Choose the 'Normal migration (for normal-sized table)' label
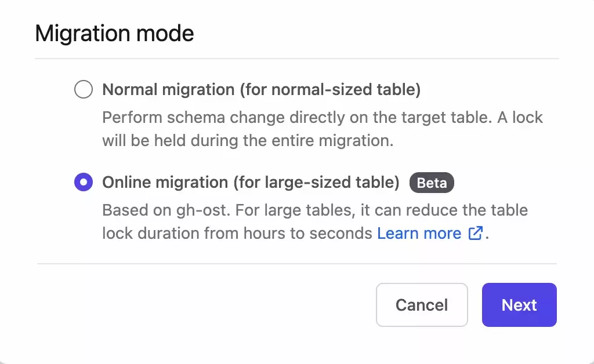The width and height of the screenshot is (594, 364). tap(262, 90)
